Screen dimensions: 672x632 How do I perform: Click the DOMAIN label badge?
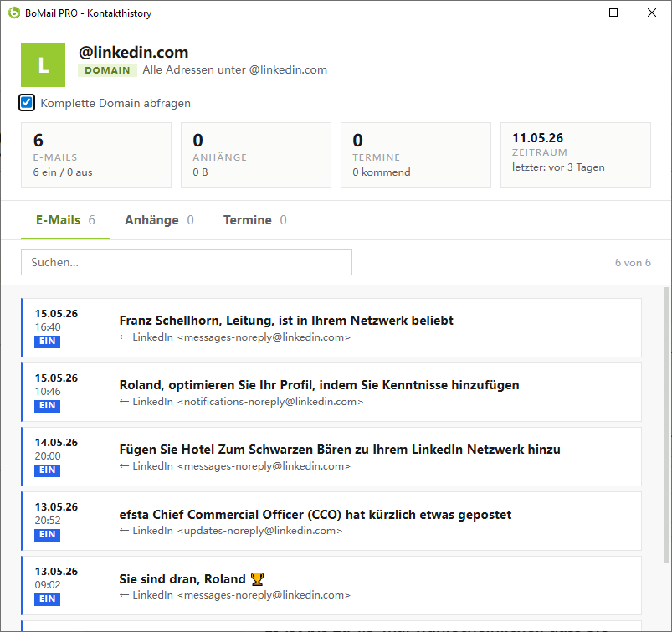click(x=107, y=70)
